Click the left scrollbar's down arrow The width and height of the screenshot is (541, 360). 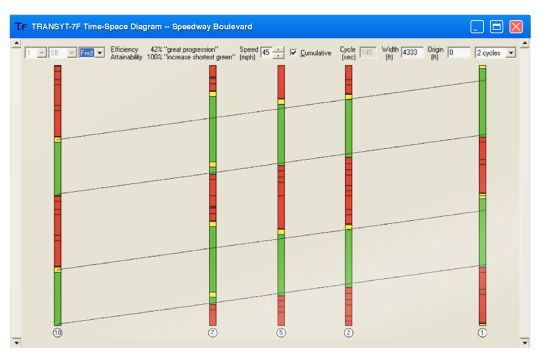(x=16, y=342)
